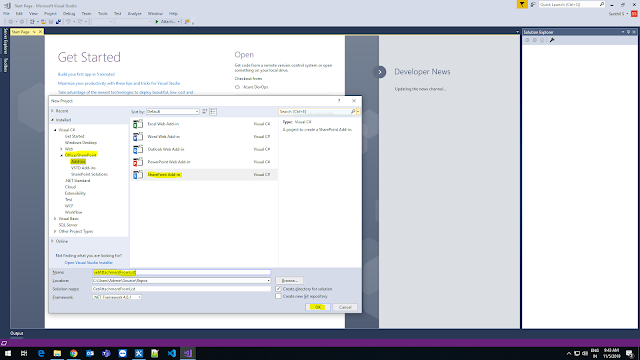Select the Excel Web Add-in template icon
Viewport: 640px width, 360px height.
[x=138, y=124]
